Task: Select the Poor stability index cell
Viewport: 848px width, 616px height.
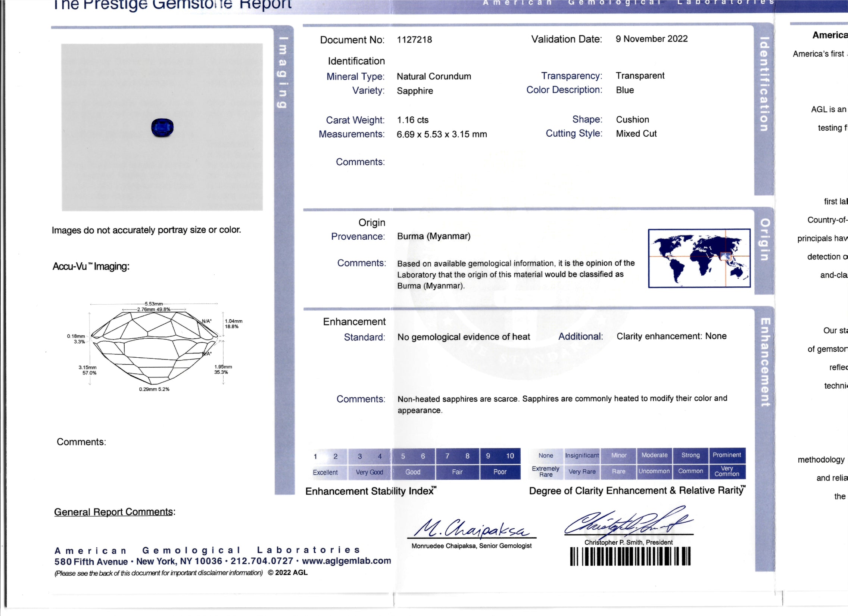Action: pos(499,472)
